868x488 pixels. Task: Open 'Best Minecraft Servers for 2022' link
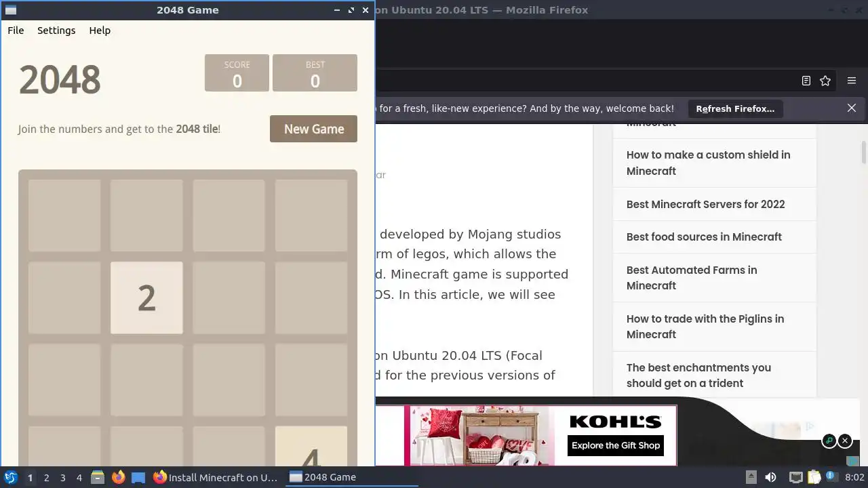point(705,204)
